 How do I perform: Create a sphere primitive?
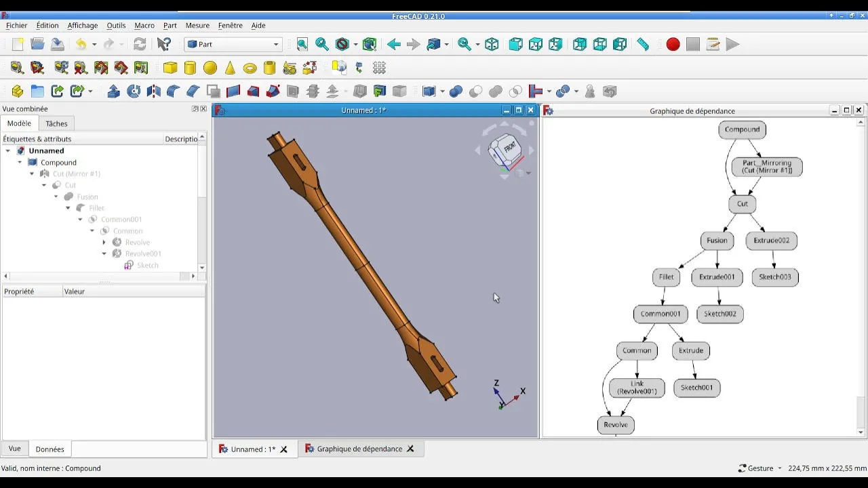[x=210, y=68]
